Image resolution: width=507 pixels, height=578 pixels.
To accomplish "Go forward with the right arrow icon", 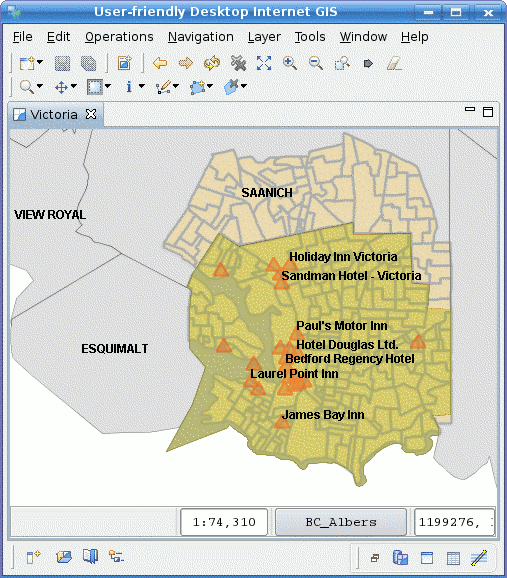I will (x=186, y=63).
